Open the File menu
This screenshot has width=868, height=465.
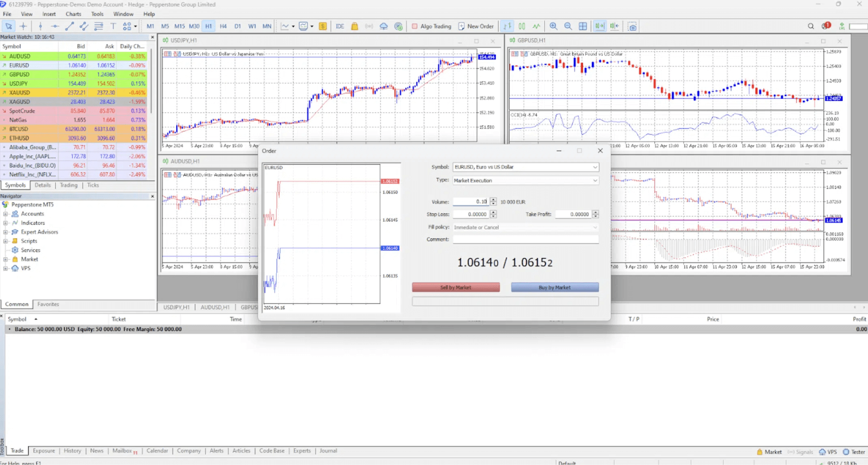point(7,14)
